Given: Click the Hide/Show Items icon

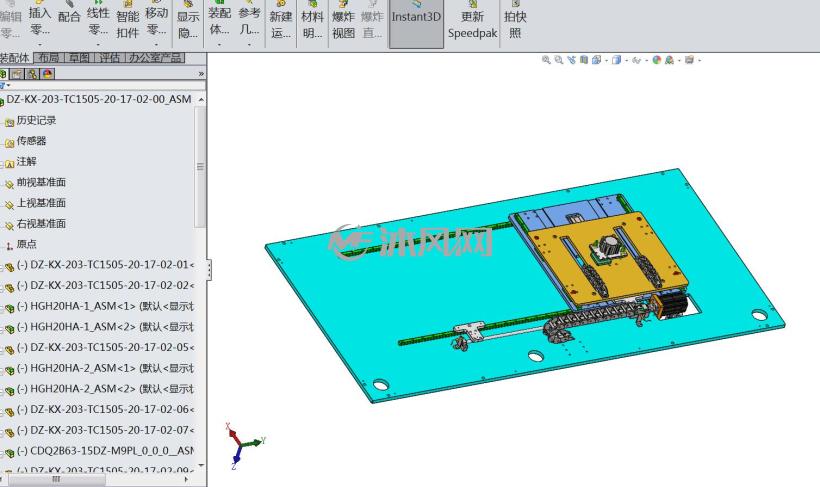Looking at the screenshot, I should pos(636,60).
